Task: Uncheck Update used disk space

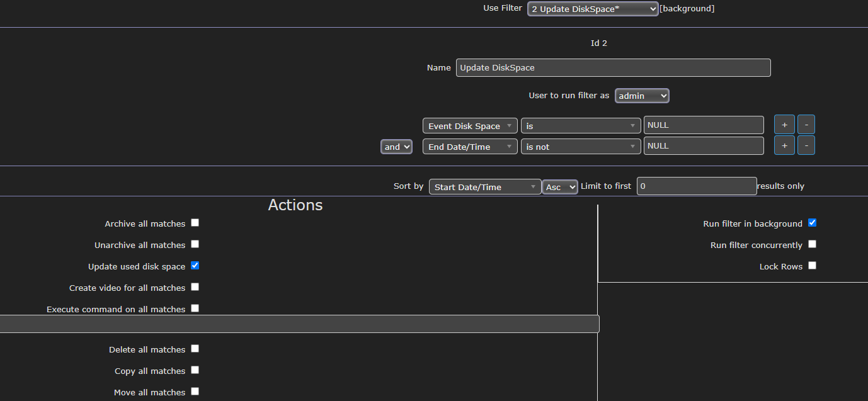Action: click(195, 266)
